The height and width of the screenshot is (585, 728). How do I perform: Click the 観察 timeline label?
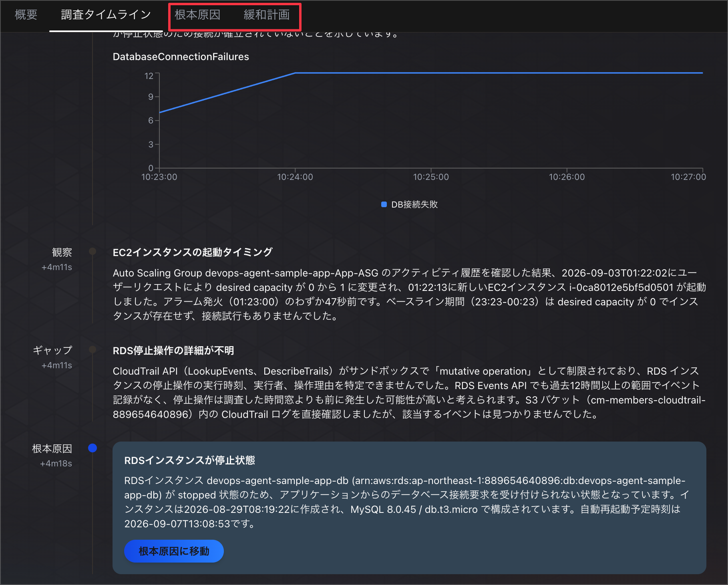(x=62, y=252)
